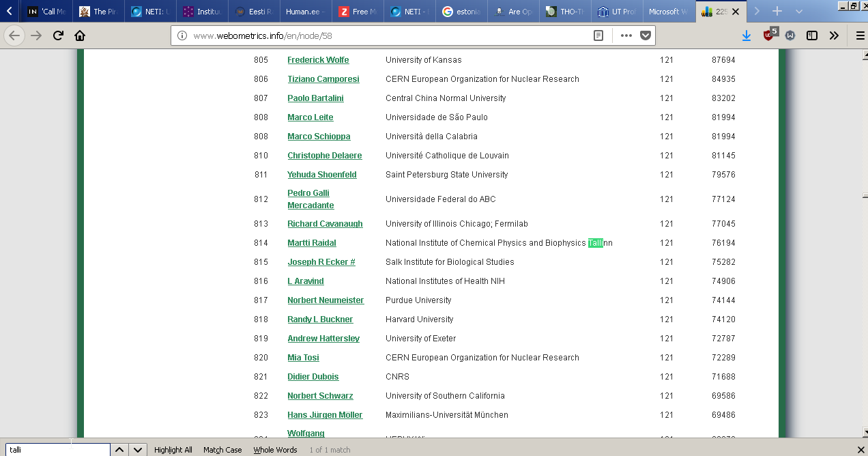Open Frederick Wolfe profile link
Viewport: 868px width, 456px height.
tap(318, 60)
